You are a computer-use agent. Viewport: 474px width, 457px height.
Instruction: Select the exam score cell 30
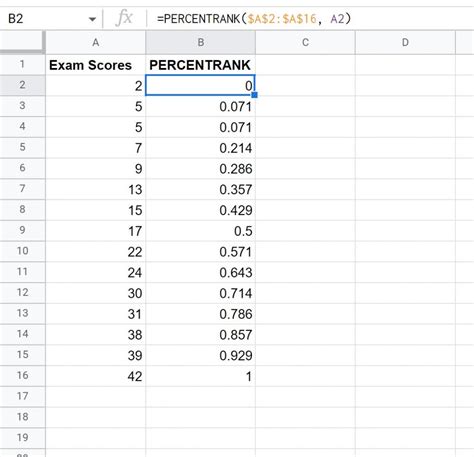click(96, 293)
